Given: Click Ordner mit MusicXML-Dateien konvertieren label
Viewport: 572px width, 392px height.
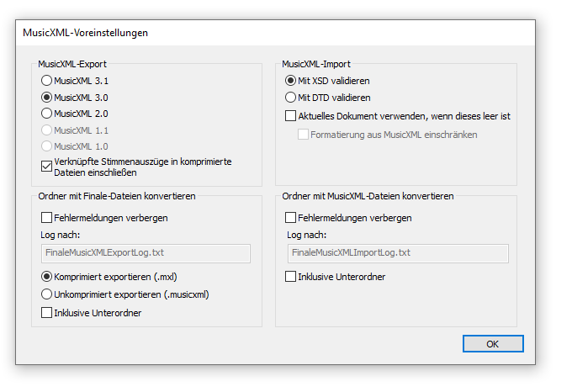Looking at the screenshot, I should coord(368,196).
